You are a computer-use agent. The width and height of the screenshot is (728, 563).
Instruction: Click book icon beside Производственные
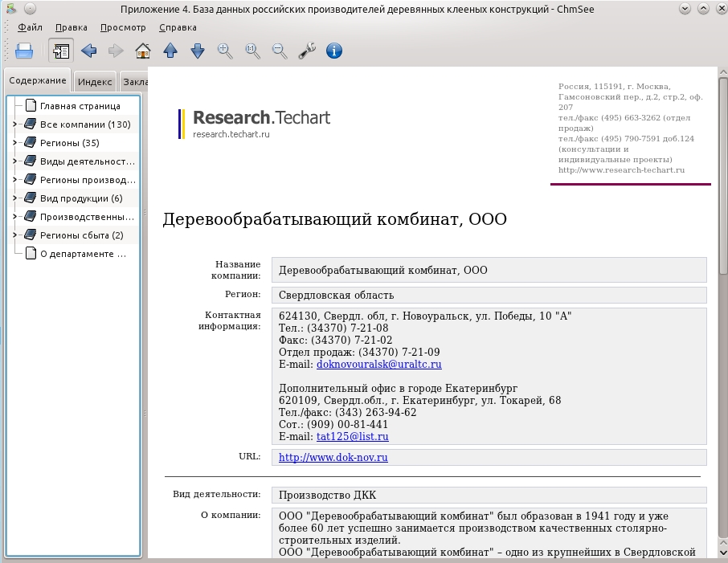pos(31,216)
